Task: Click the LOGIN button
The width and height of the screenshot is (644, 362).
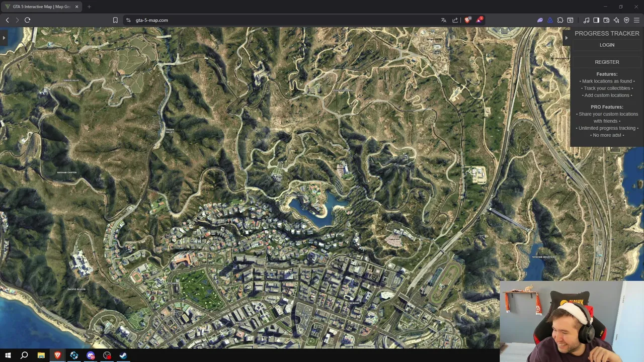Action: (607, 45)
